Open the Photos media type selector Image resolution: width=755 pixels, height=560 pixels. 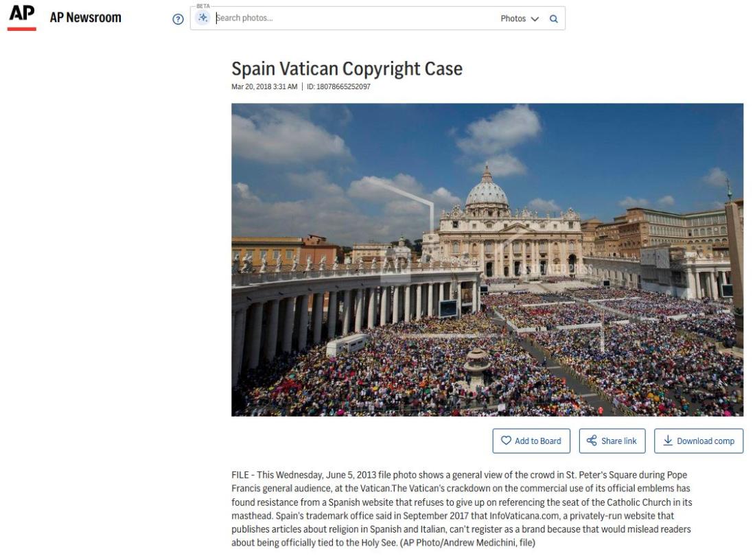coord(520,19)
